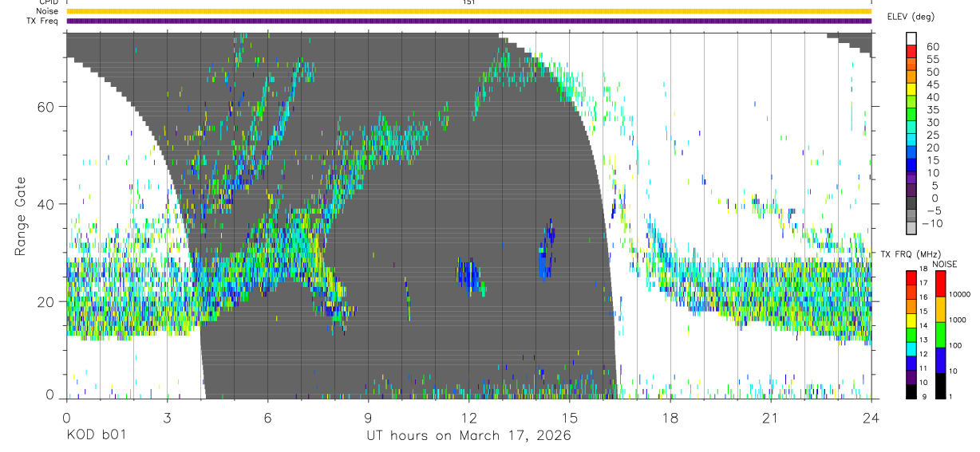Click the '100' value on the NOISE colorbar
The height and width of the screenshot is (452, 980).
tap(954, 346)
